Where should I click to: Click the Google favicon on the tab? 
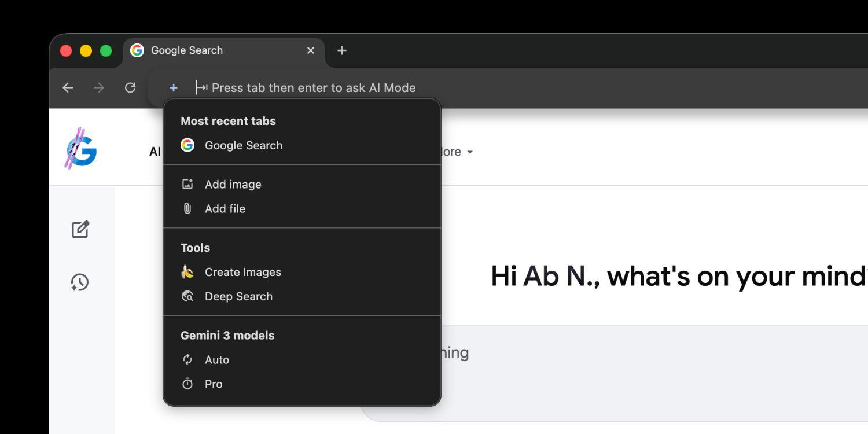point(137,50)
